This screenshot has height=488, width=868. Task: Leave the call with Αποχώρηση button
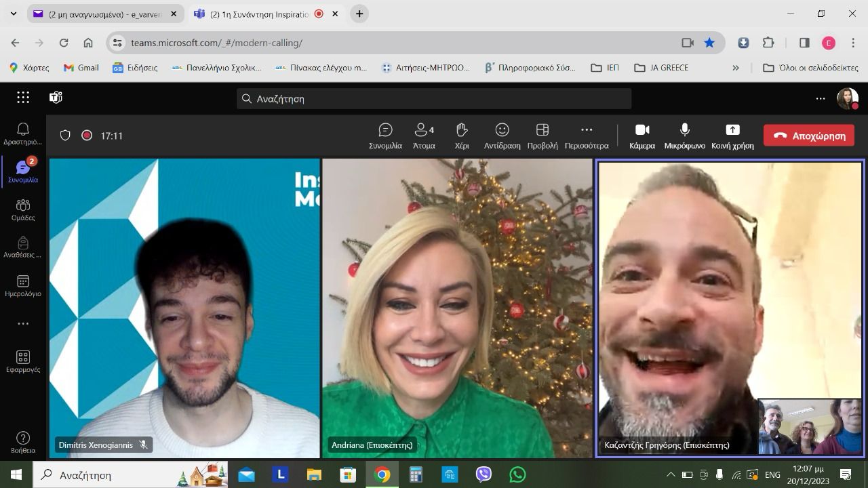tap(809, 136)
